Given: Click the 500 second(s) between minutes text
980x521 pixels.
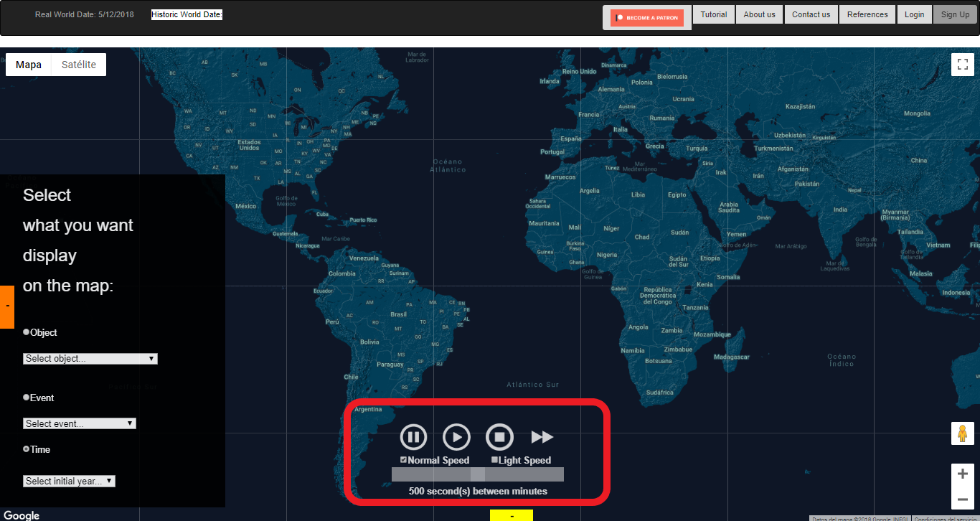Looking at the screenshot, I should click(478, 492).
